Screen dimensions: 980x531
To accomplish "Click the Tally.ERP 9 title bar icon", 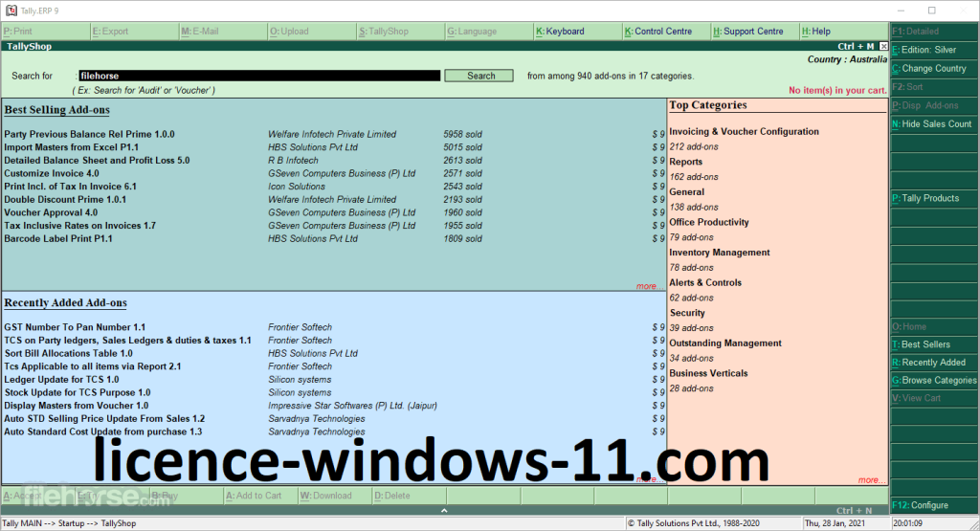I will (9, 10).
